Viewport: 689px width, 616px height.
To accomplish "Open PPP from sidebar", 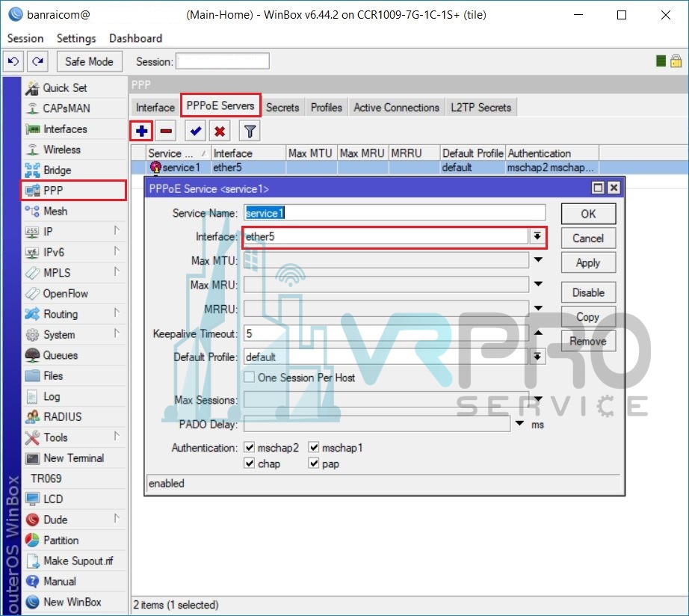I will pyautogui.click(x=74, y=191).
